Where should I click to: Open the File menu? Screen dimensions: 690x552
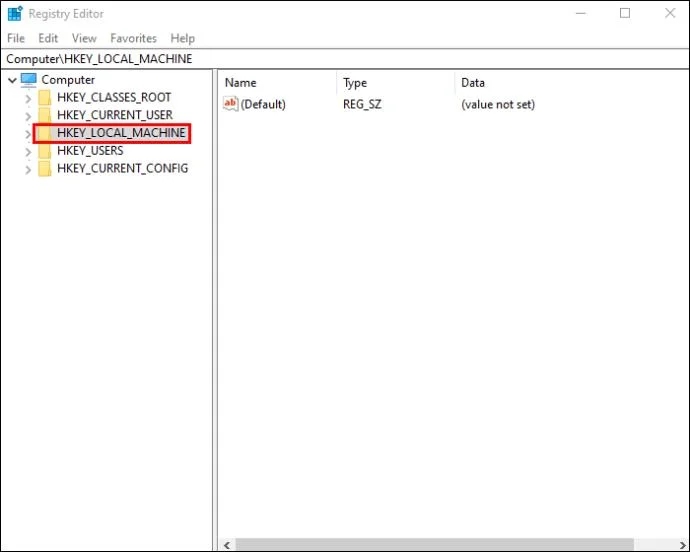point(16,38)
